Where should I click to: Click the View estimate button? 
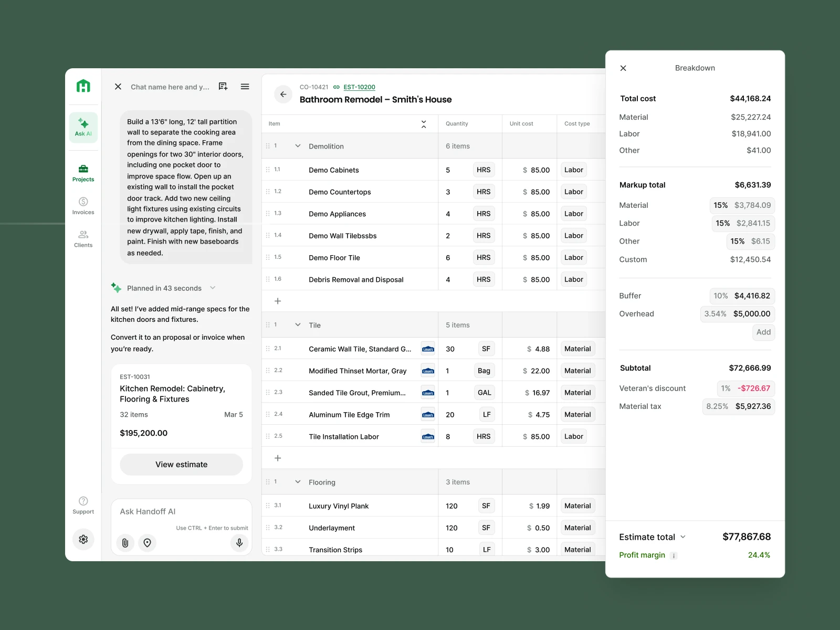181,464
